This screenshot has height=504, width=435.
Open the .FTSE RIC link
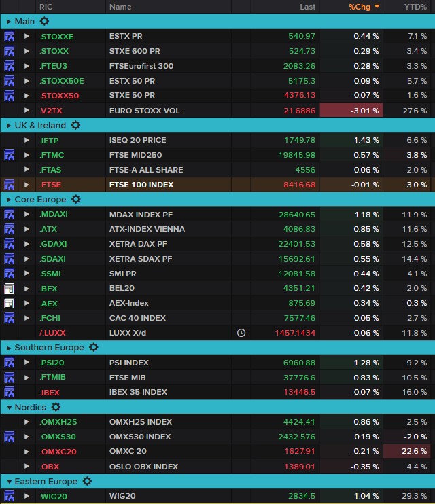(50, 185)
